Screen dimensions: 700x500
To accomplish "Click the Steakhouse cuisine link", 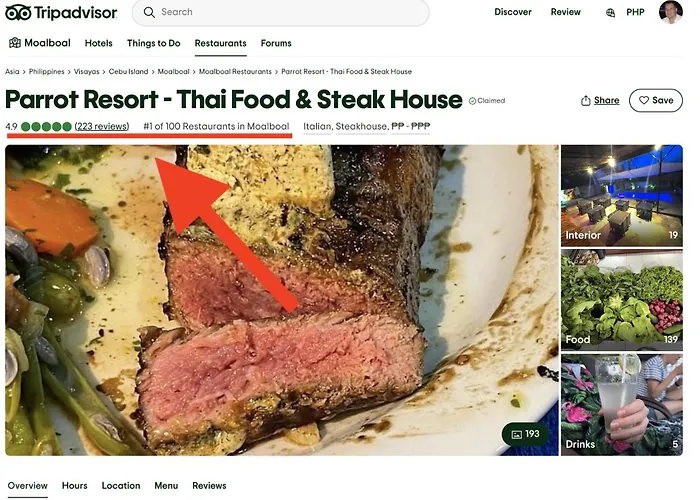I will click(x=361, y=126).
